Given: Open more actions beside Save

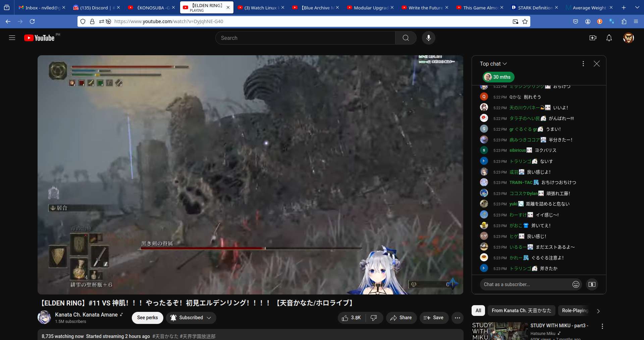Looking at the screenshot, I should point(458,318).
